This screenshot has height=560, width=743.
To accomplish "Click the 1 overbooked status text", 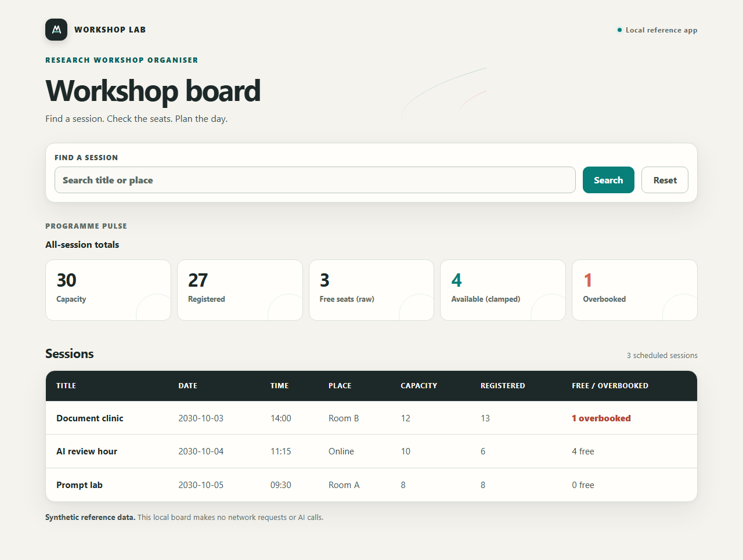I will click(601, 418).
